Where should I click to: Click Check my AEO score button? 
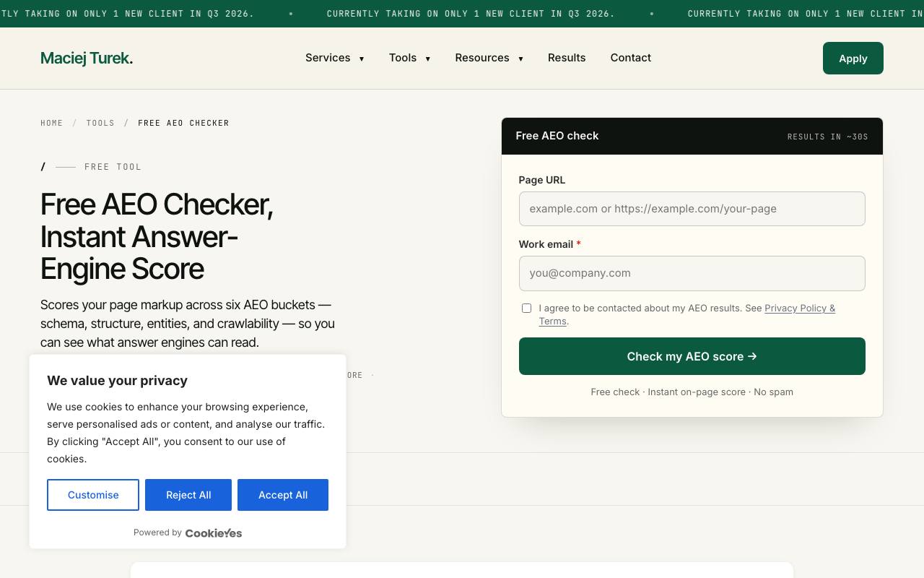[692, 356]
